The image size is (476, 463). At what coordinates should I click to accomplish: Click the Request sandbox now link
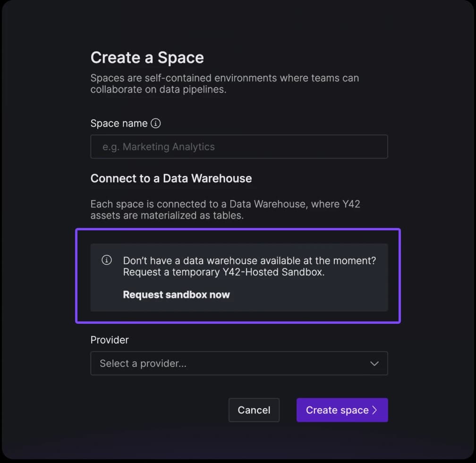pos(176,295)
